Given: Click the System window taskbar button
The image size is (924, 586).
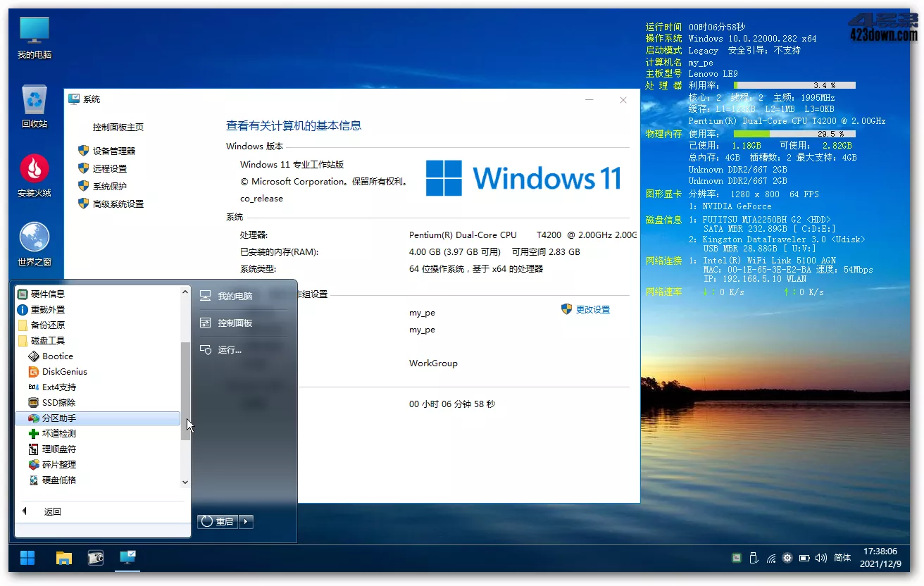Looking at the screenshot, I should [x=127, y=559].
